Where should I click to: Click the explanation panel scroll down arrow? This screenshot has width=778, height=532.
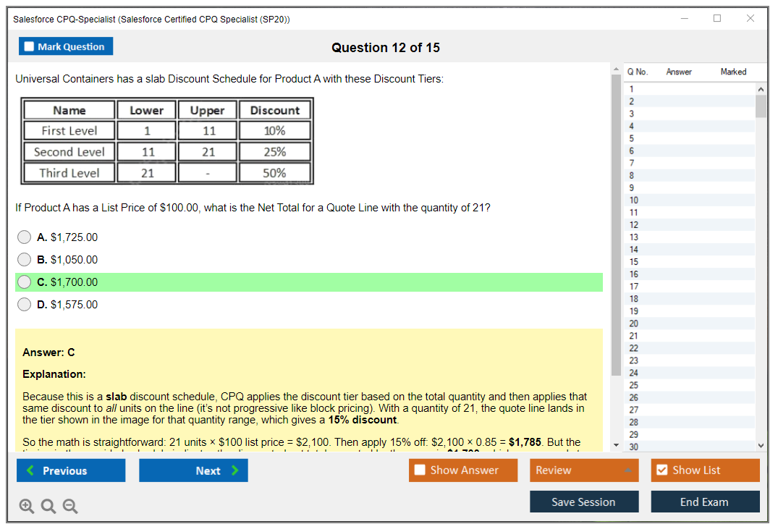pos(616,444)
